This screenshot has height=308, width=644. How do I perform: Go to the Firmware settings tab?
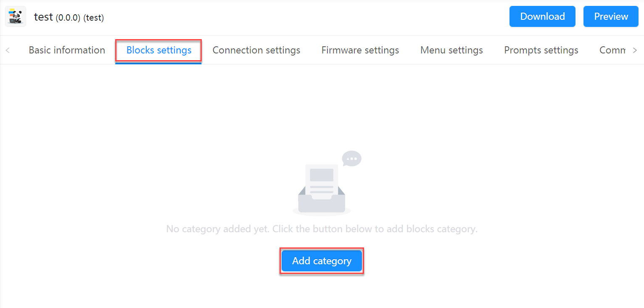pyautogui.click(x=360, y=50)
